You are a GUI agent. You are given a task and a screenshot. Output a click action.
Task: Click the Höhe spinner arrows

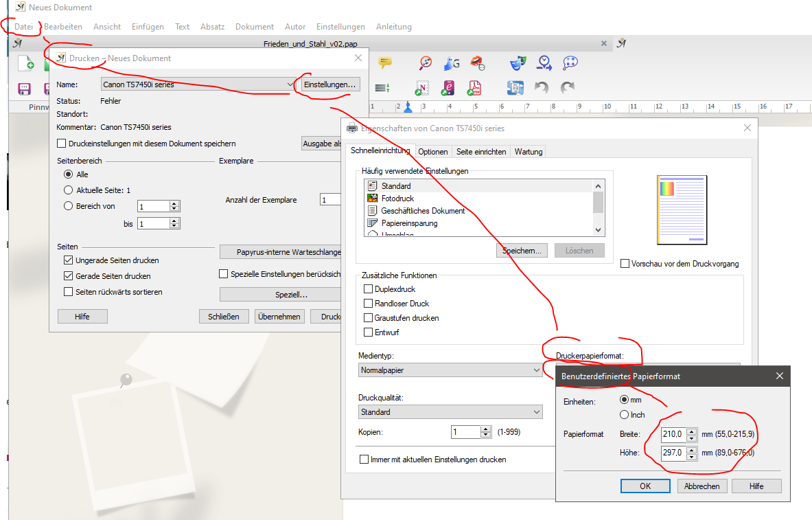[x=692, y=453]
